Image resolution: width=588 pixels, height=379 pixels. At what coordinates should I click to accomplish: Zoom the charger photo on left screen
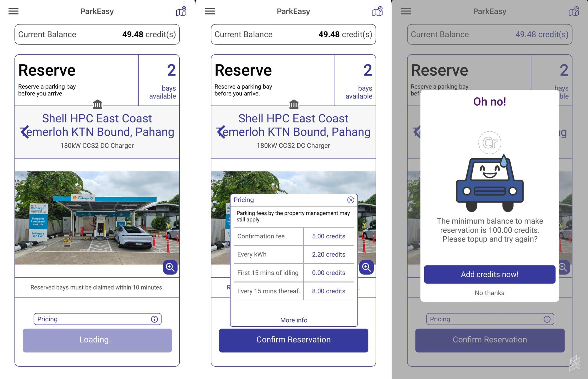(170, 267)
